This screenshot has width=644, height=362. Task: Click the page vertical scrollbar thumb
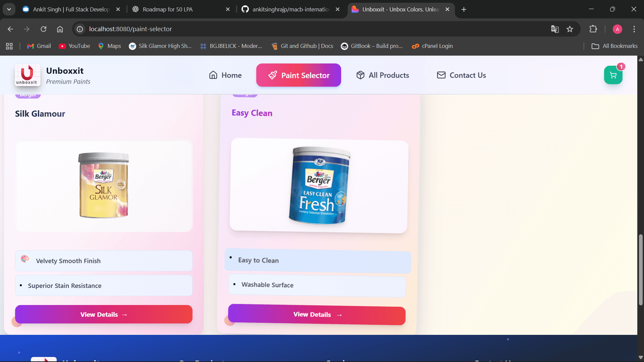click(641, 270)
